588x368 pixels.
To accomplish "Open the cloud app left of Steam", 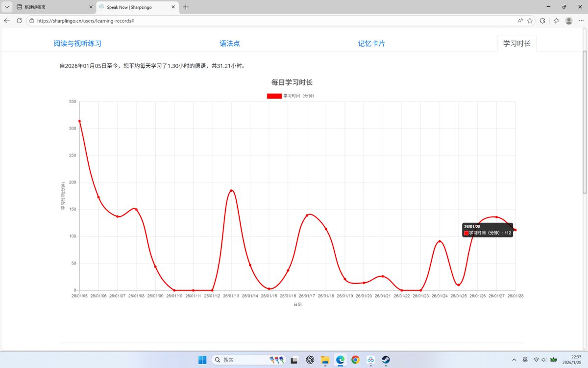I will click(x=370, y=360).
